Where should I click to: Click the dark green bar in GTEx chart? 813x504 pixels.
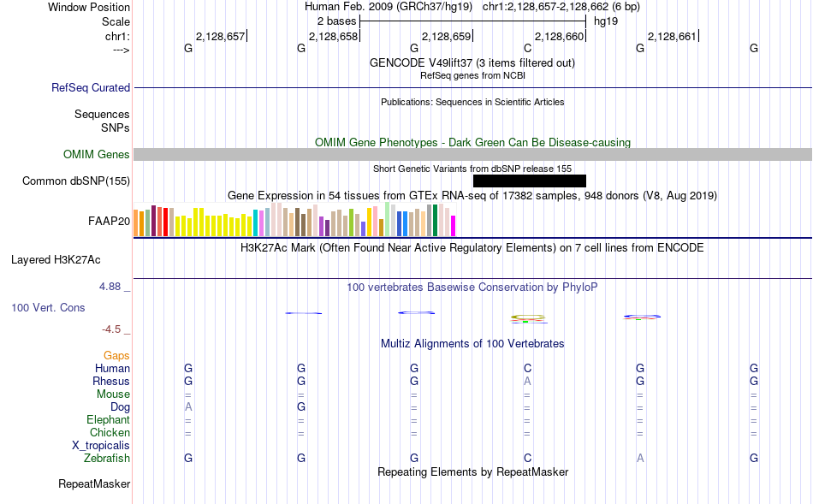pyautogui.click(x=435, y=221)
